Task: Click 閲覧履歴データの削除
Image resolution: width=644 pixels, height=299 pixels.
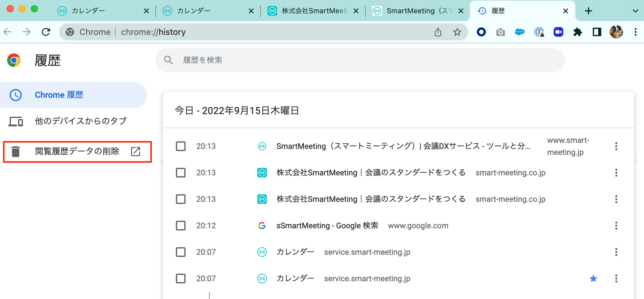Action: 77,151
